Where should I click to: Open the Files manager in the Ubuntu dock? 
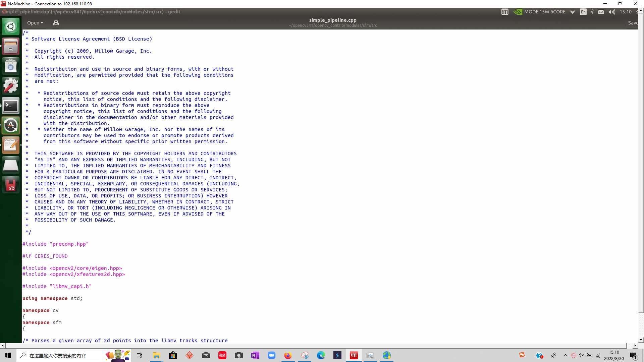tap(11, 46)
